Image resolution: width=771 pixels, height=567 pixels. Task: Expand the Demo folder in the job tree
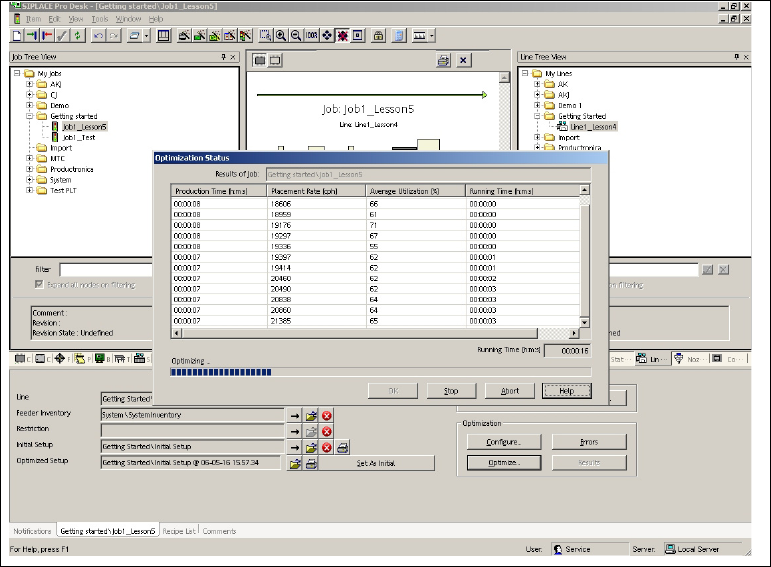(x=30, y=105)
